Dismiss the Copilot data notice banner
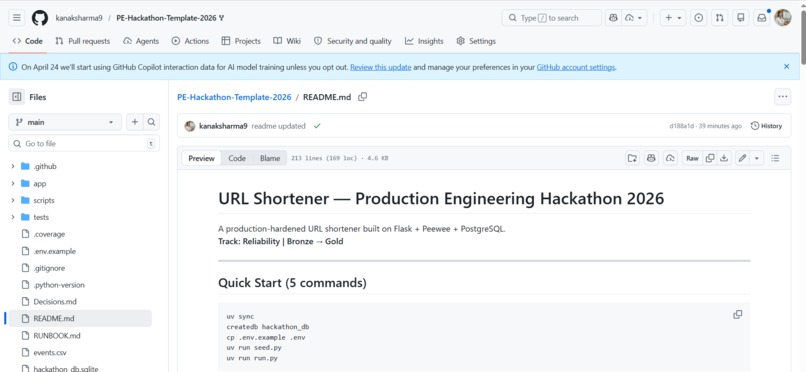806x372 pixels. tap(786, 67)
